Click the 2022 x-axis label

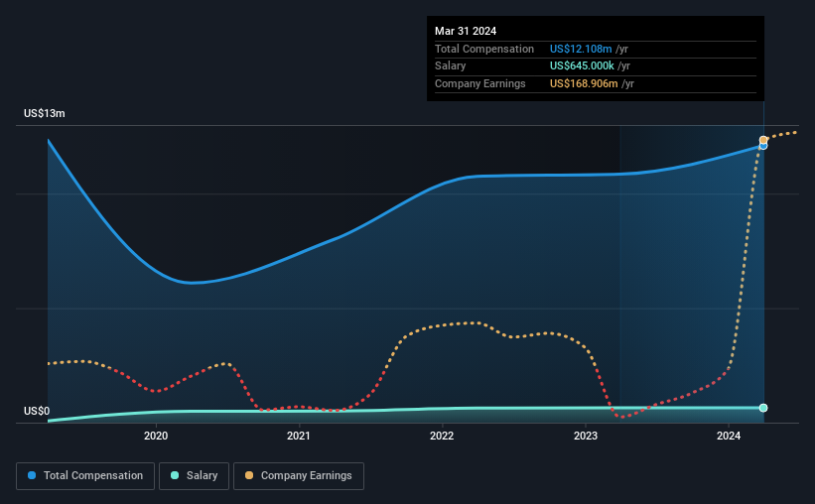442,436
